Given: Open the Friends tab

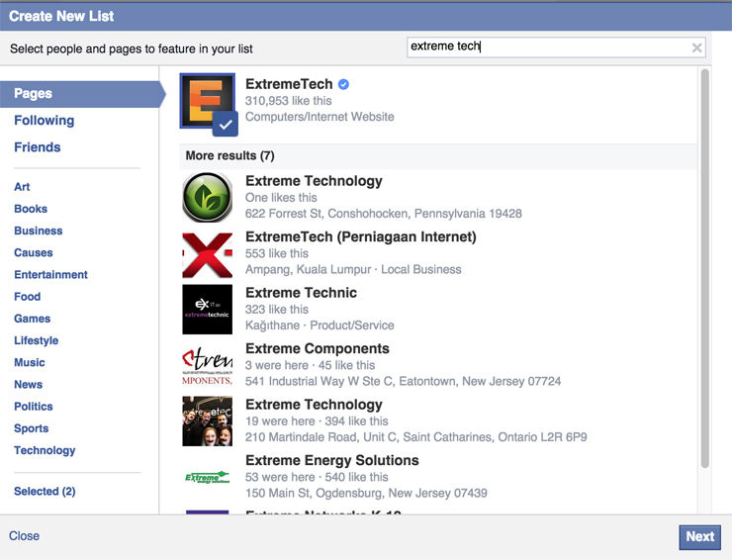Looking at the screenshot, I should [x=38, y=147].
